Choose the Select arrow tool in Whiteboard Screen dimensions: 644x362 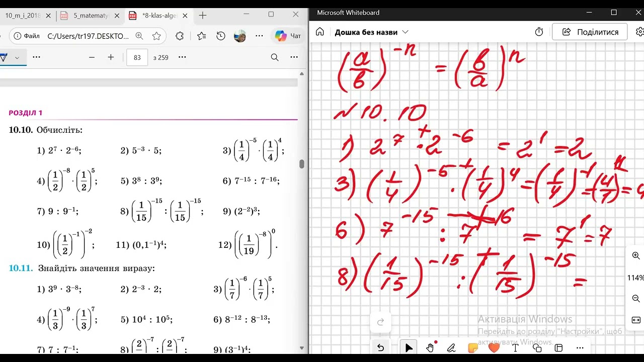pyautogui.click(x=409, y=347)
